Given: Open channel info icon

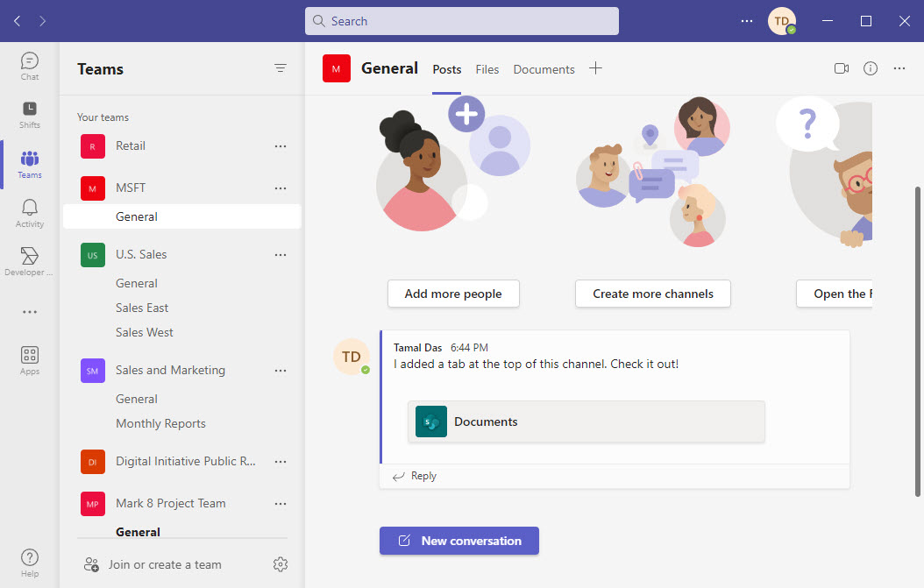Looking at the screenshot, I should [871, 68].
